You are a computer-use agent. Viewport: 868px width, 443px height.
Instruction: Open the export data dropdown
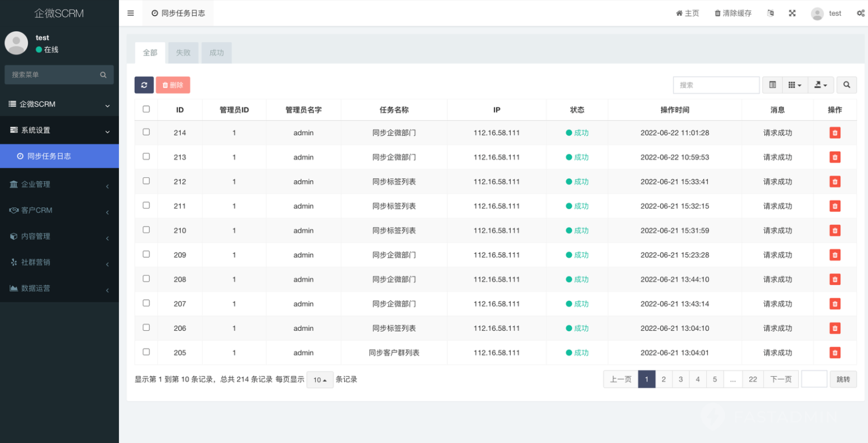pyautogui.click(x=820, y=85)
